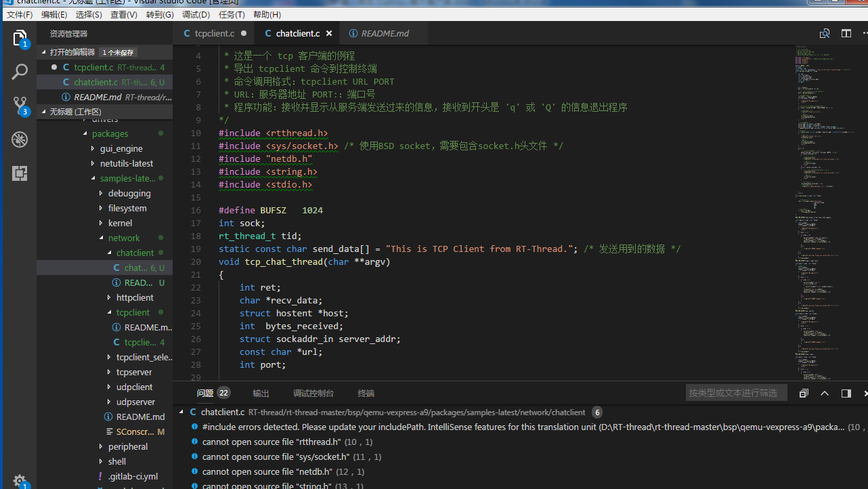Expand the netutils-latest folder
The width and height of the screenshot is (868, 489).
[x=93, y=163]
